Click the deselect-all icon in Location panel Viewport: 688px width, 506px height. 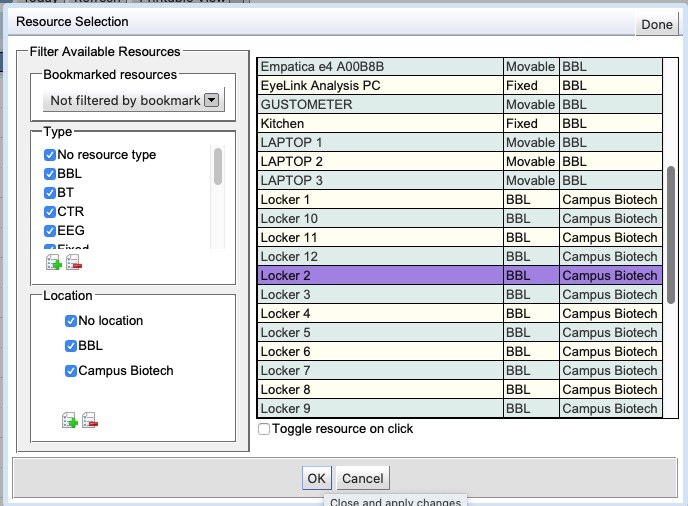89,421
